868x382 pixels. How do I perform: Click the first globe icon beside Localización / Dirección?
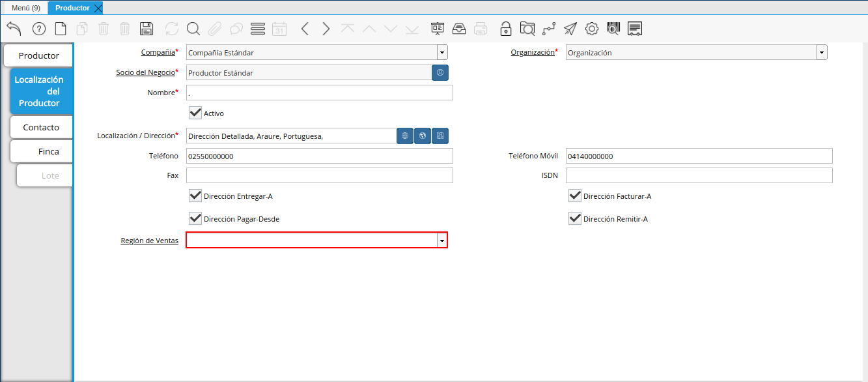405,136
